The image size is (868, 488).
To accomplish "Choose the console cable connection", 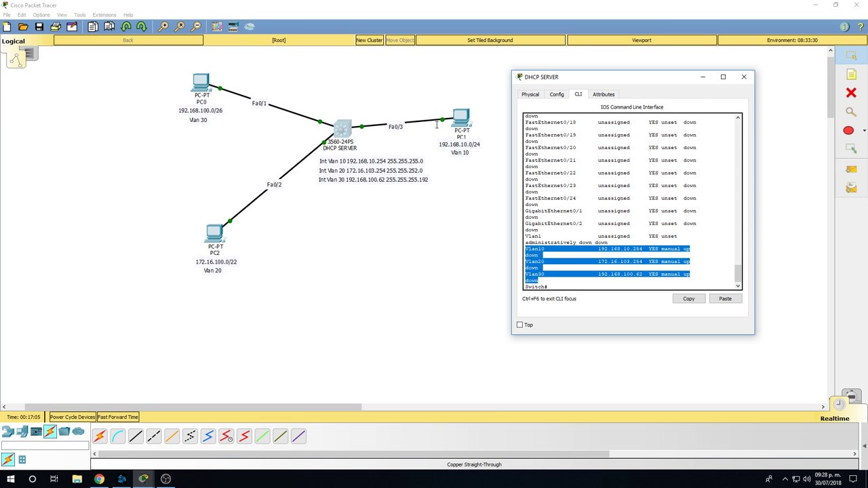I will (118, 436).
